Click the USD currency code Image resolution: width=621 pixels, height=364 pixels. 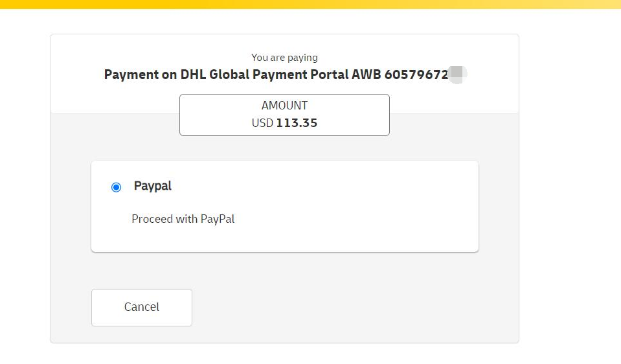(262, 123)
